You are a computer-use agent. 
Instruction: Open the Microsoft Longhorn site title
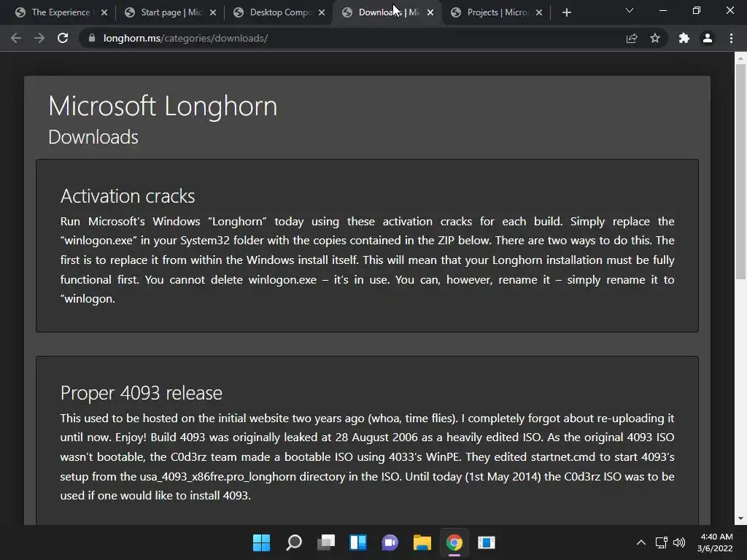pos(163,106)
